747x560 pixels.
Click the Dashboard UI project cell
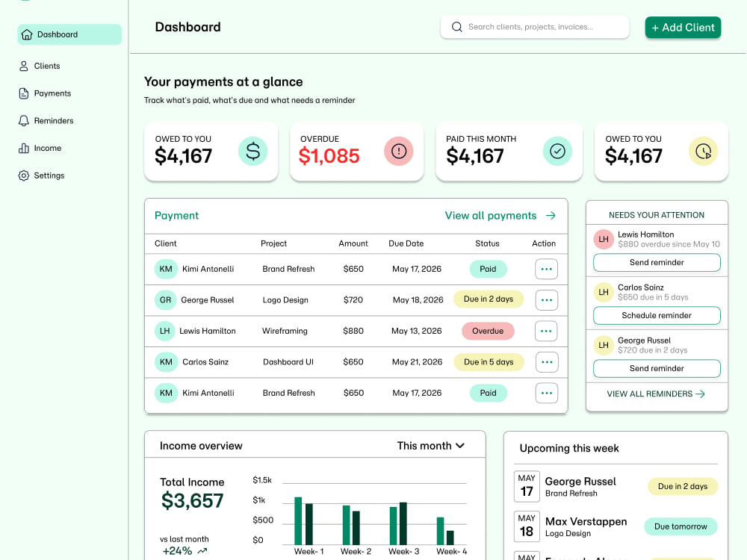288,362
